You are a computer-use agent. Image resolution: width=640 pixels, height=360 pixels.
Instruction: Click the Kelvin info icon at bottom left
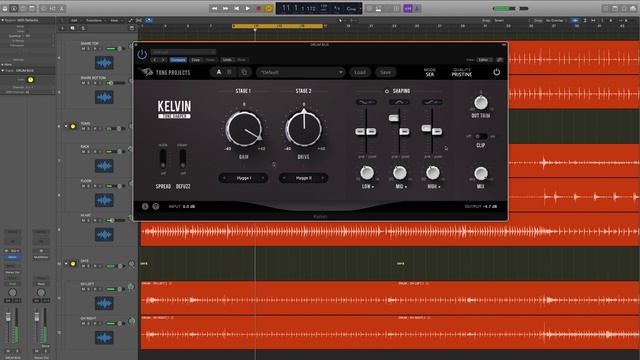pos(145,207)
